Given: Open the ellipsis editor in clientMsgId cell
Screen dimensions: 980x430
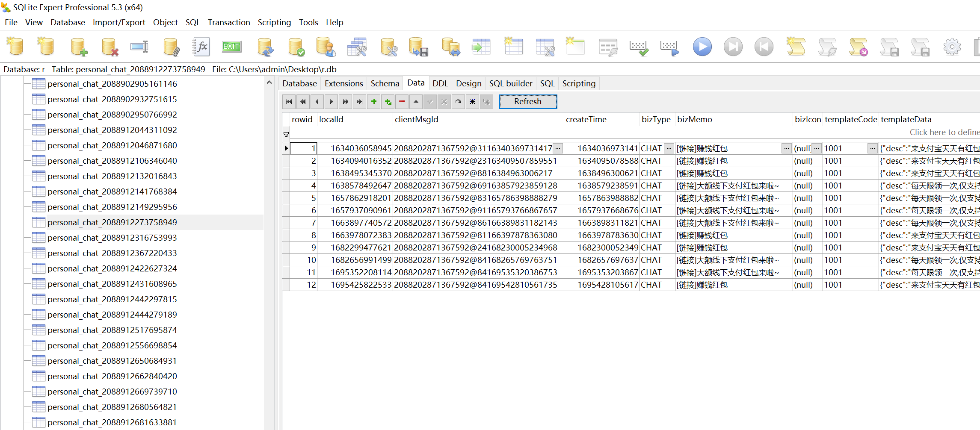Looking at the screenshot, I should 557,148.
